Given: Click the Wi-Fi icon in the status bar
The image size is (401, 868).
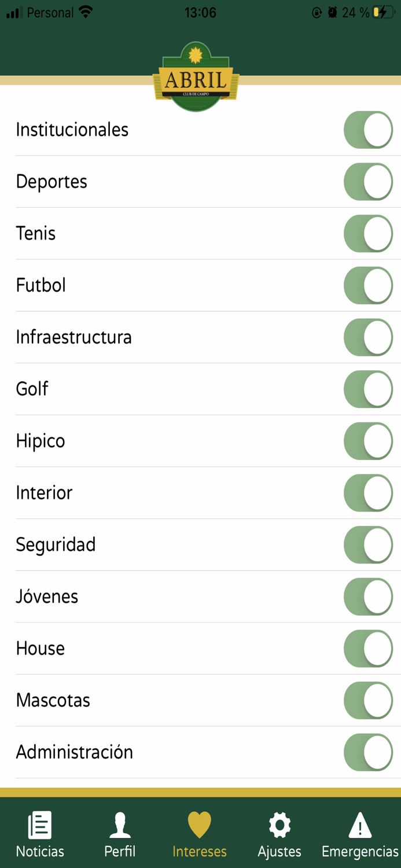Looking at the screenshot, I should coord(84,12).
